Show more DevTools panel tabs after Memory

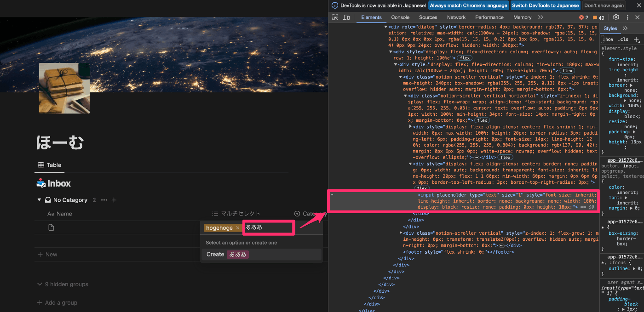[x=541, y=17]
